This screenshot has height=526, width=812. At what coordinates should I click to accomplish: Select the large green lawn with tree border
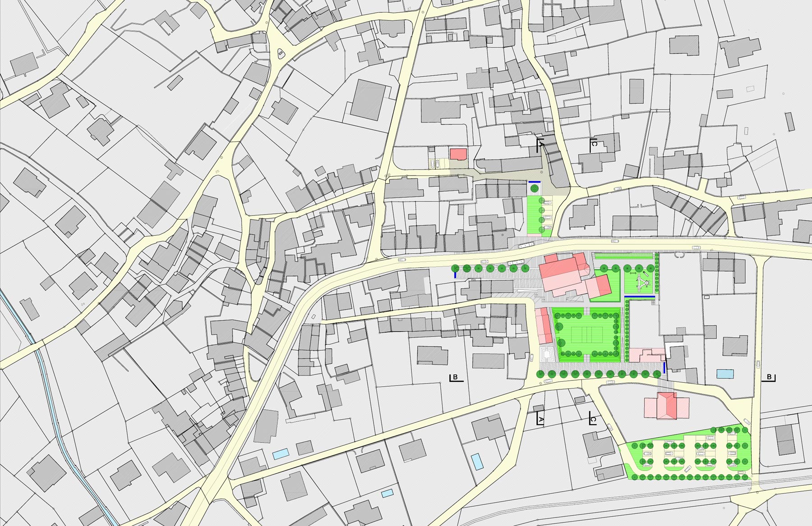(588, 335)
